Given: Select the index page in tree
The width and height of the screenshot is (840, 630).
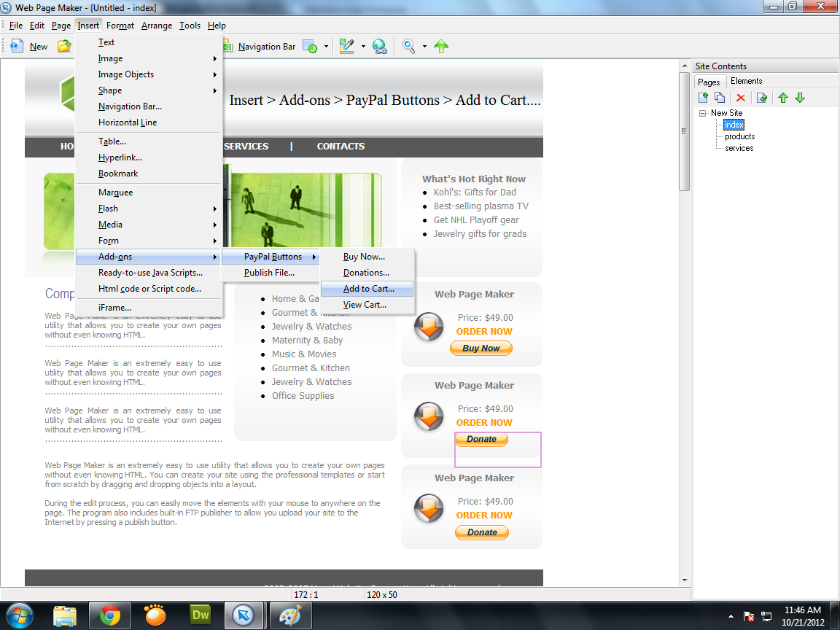Looking at the screenshot, I should point(734,125).
